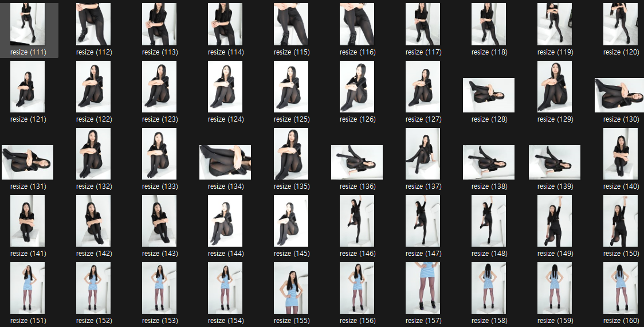This screenshot has width=644, height=327.
Task: Select the resize (137) thumbnail
Action: pyautogui.click(x=423, y=153)
